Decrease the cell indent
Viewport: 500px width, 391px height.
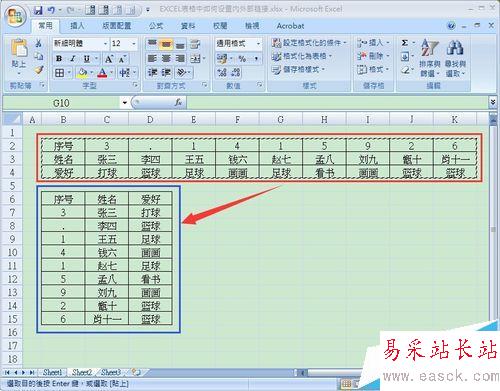(152, 72)
